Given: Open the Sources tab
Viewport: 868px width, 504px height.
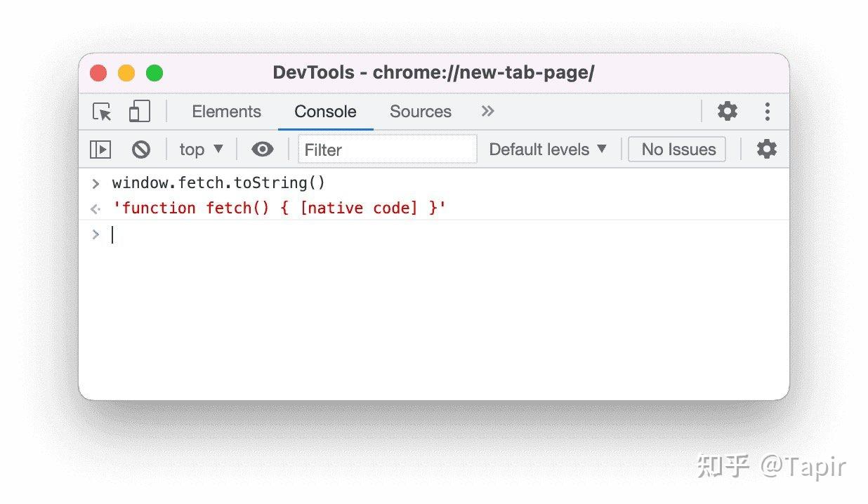Looking at the screenshot, I should 421,112.
